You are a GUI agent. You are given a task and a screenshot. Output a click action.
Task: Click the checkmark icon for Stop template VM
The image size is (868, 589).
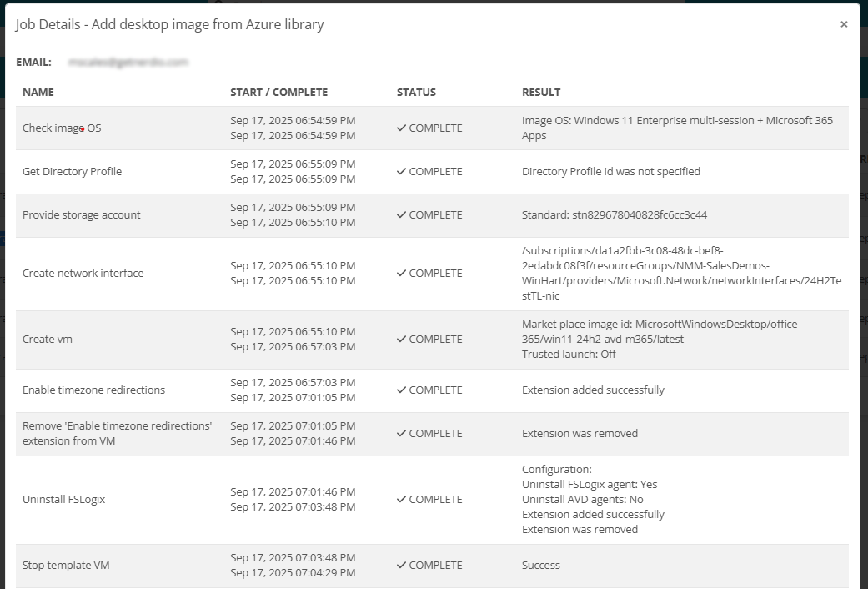401,566
